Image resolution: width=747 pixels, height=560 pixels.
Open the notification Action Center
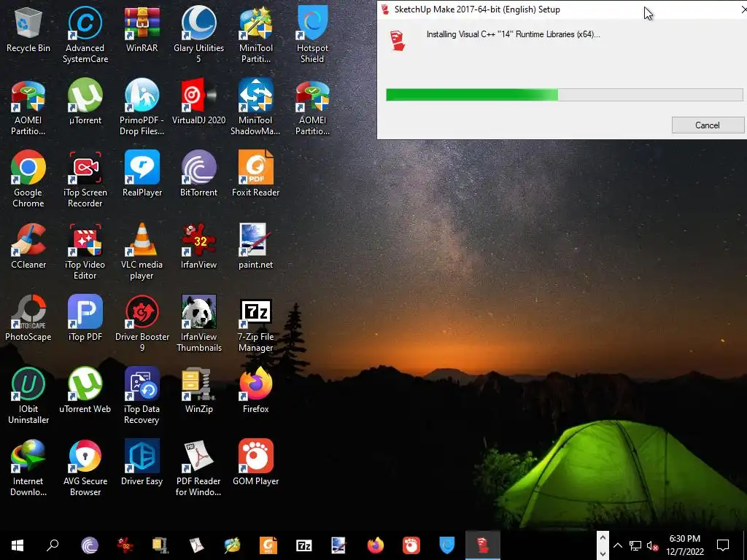[723, 545]
